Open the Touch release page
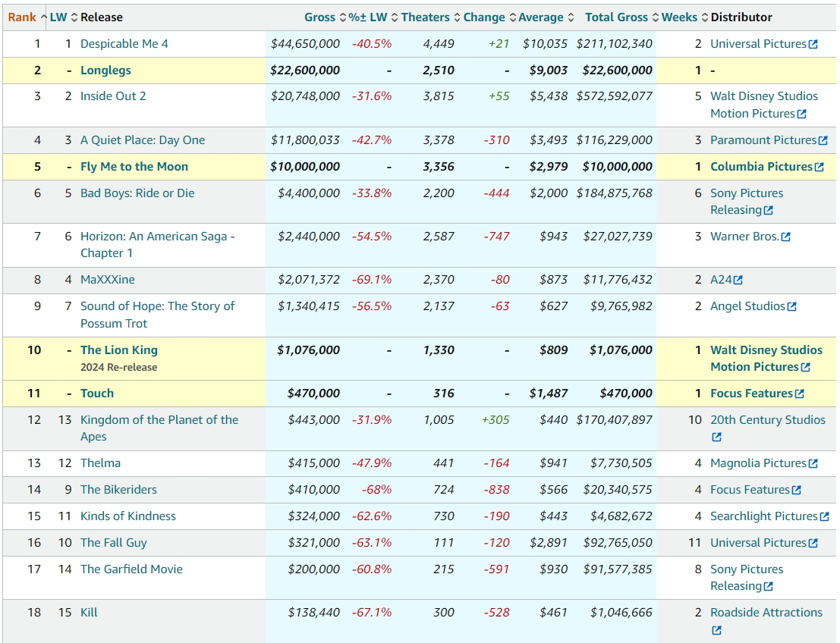This screenshot has height=643, width=840. coord(97,394)
